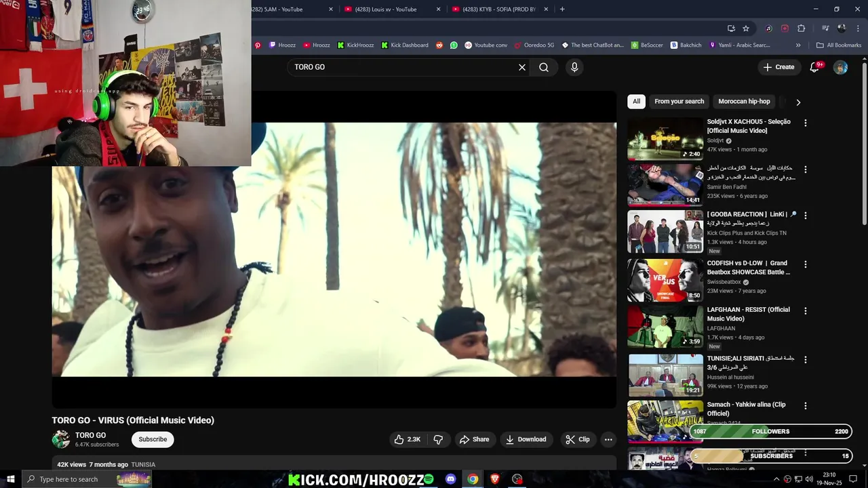Open options for Samach Yahkiw alina video
Image resolution: width=868 pixels, height=488 pixels.
pyautogui.click(x=806, y=405)
